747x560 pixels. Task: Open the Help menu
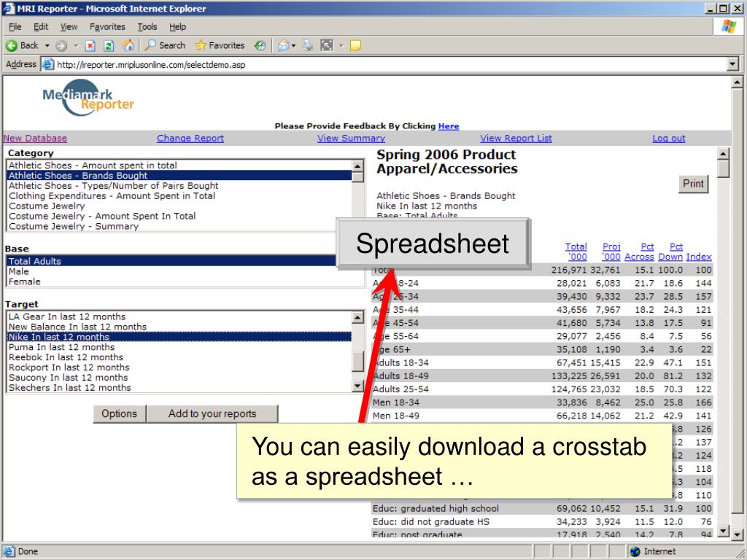177,27
